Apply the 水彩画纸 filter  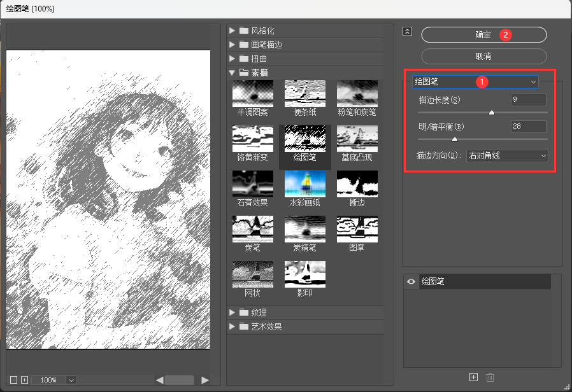(x=304, y=184)
